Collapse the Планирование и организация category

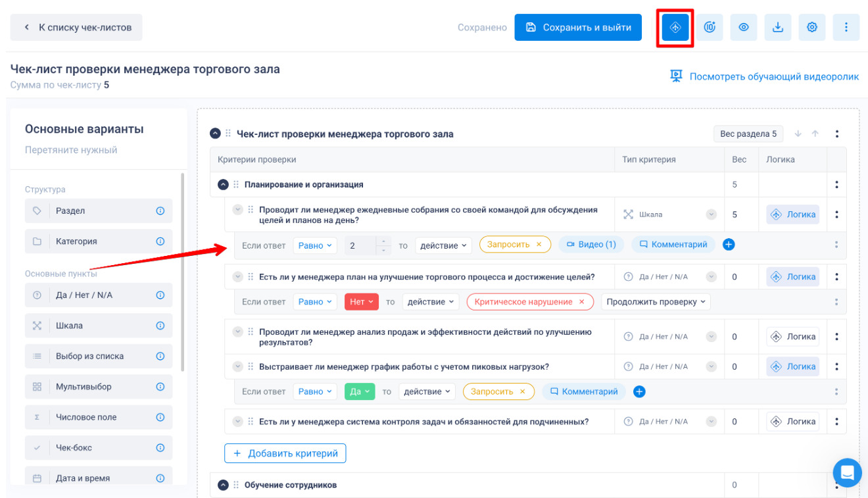pyautogui.click(x=223, y=185)
